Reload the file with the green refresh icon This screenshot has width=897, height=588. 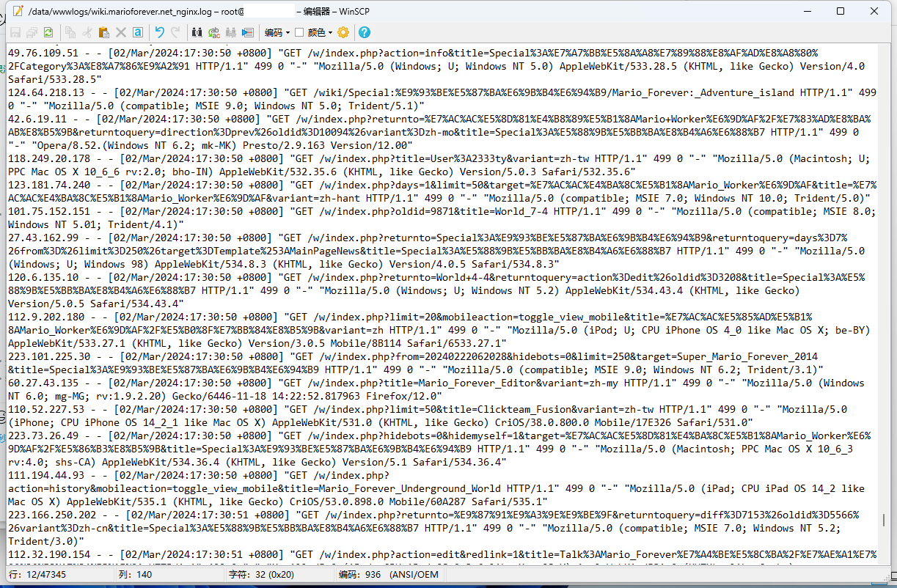point(48,32)
